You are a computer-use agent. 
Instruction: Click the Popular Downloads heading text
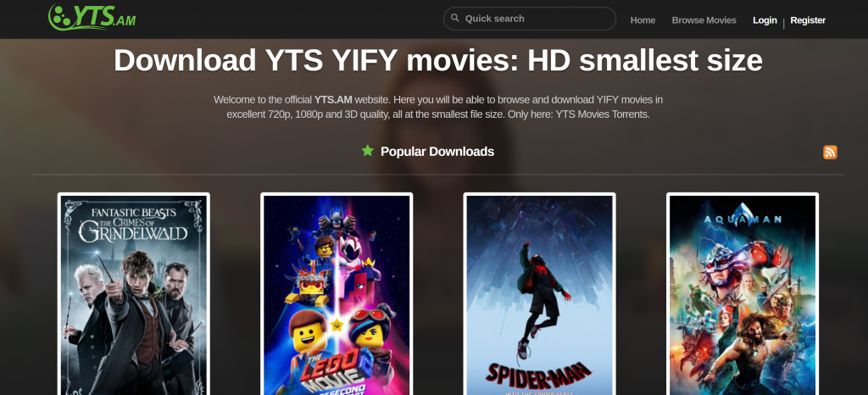click(437, 152)
